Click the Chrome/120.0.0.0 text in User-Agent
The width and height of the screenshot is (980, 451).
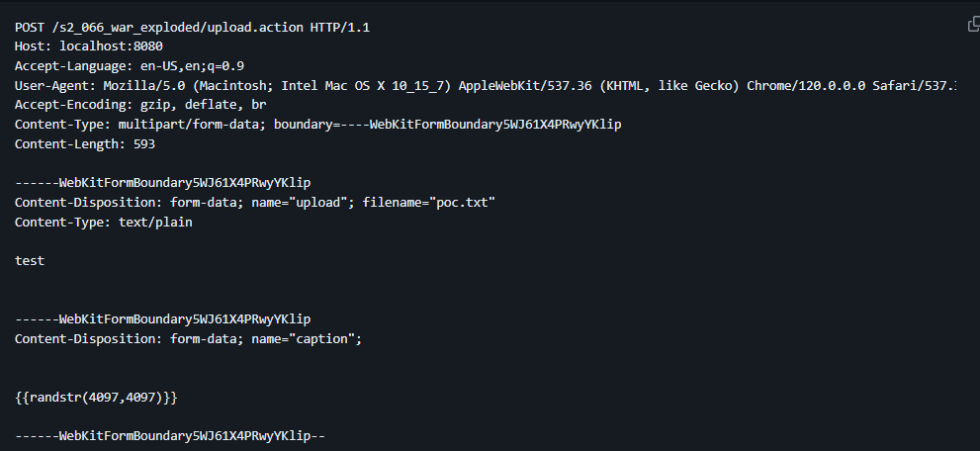pos(805,85)
